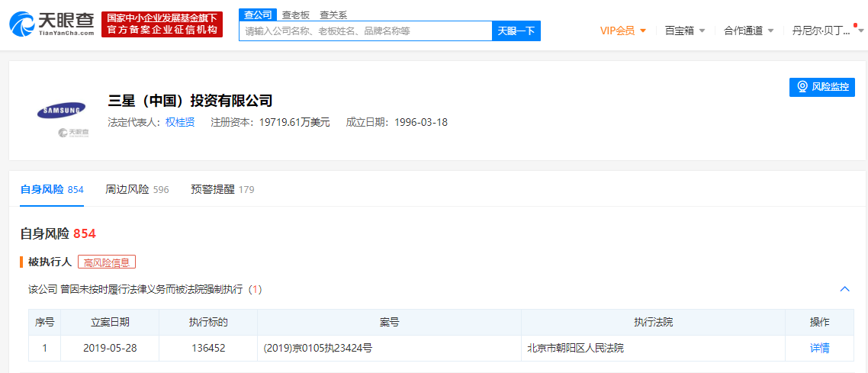Click the 序号 column header
868x373 pixels.
click(45, 322)
